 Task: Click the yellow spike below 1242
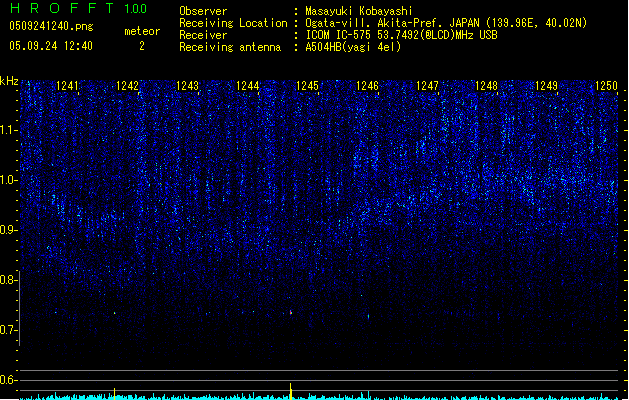(114, 394)
